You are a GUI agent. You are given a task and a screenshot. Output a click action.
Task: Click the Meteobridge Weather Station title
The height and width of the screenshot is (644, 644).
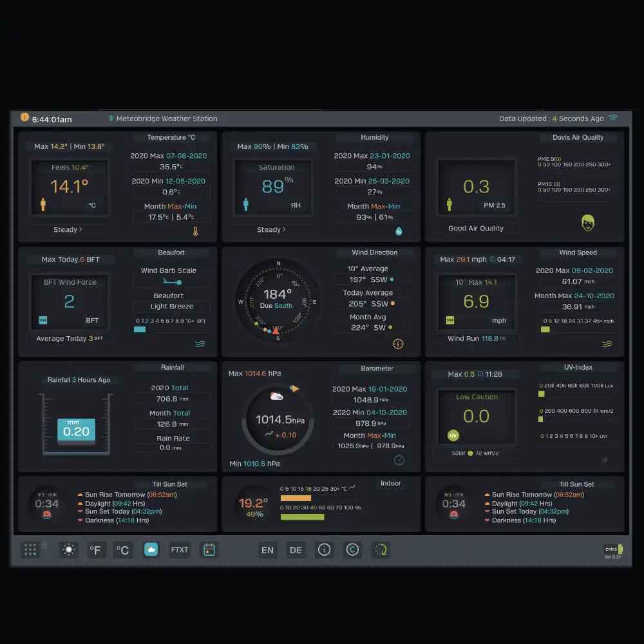pyautogui.click(x=167, y=119)
